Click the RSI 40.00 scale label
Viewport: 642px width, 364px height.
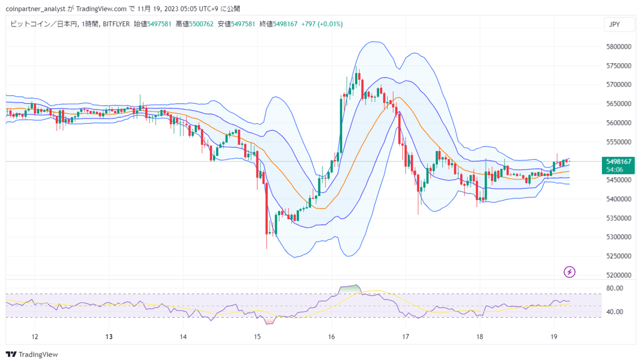pyautogui.click(x=614, y=312)
